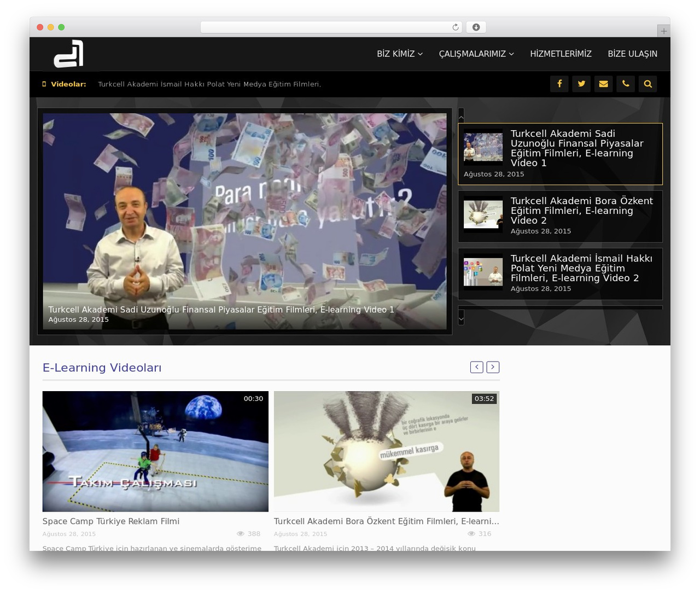The image size is (700, 593).
Task: Click the site logo icon
Action: (68, 54)
